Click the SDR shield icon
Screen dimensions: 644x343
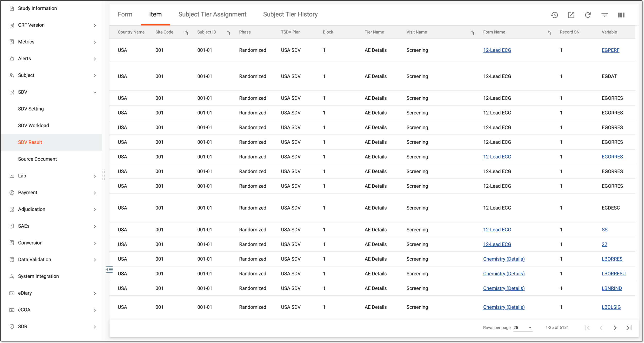[12, 327]
